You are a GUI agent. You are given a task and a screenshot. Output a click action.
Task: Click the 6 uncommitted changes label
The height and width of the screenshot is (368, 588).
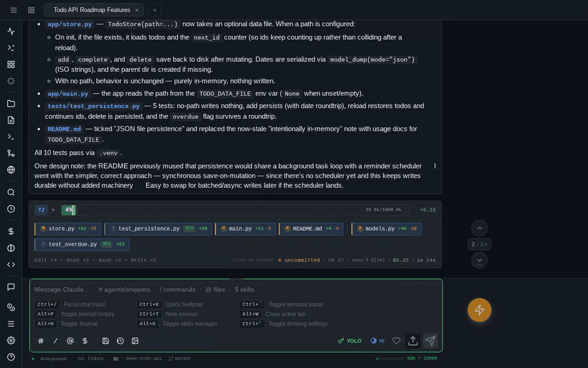[299, 260]
